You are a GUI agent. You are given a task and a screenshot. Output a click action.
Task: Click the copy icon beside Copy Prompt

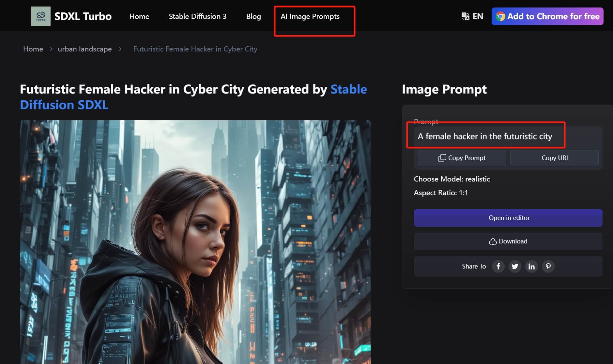tap(442, 158)
